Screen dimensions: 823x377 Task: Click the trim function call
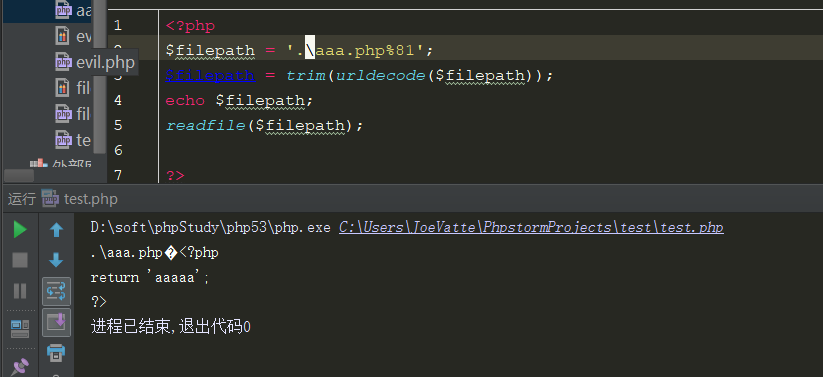pyautogui.click(x=305, y=76)
